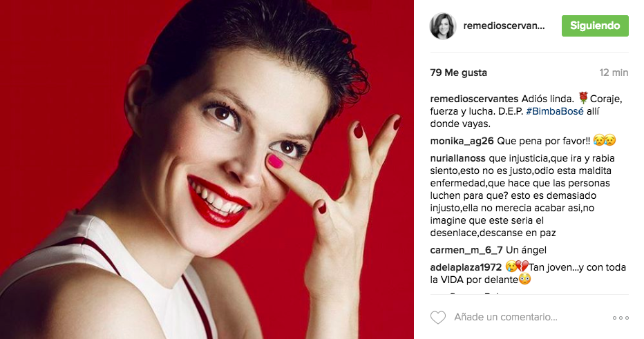Open remedioscervantes profile avatar
The width and height of the screenshot is (644, 339).
(443, 26)
